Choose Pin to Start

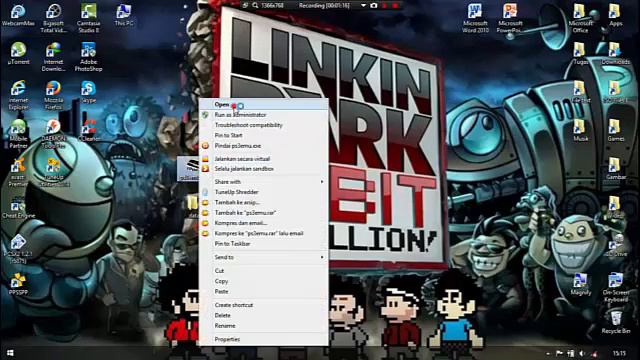[264, 136]
